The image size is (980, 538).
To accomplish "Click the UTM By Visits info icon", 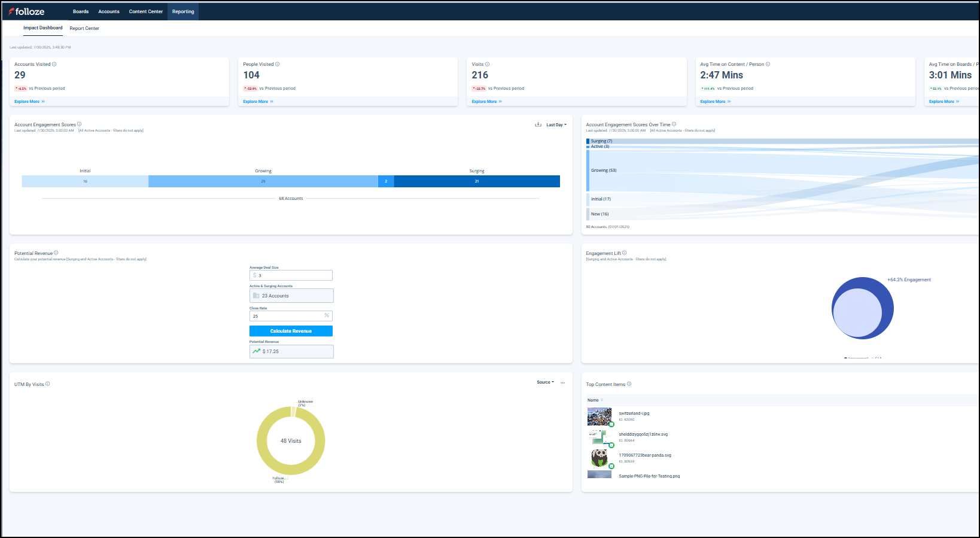I will coord(48,384).
